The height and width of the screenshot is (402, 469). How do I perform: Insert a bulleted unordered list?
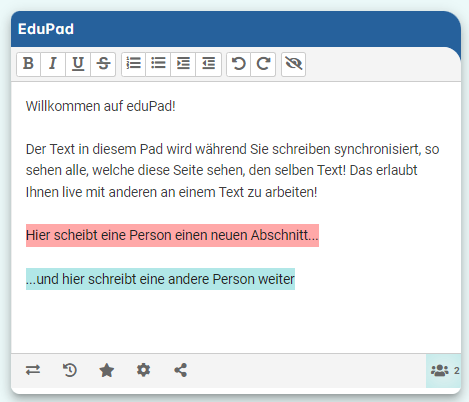coord(158,64)
